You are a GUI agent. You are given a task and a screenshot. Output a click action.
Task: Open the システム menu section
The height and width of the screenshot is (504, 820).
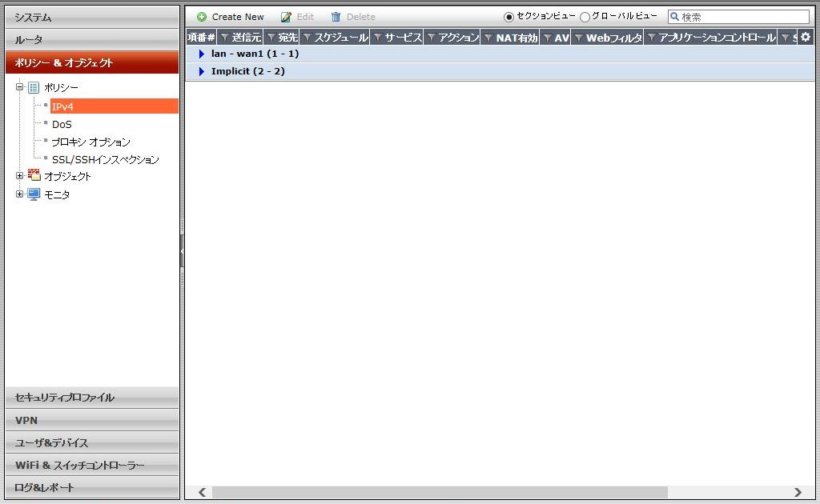tap(92, 18)
